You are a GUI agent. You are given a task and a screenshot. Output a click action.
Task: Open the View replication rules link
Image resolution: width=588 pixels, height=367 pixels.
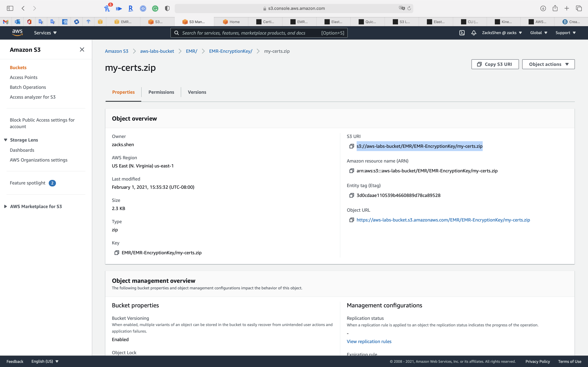tap(369, 341)
